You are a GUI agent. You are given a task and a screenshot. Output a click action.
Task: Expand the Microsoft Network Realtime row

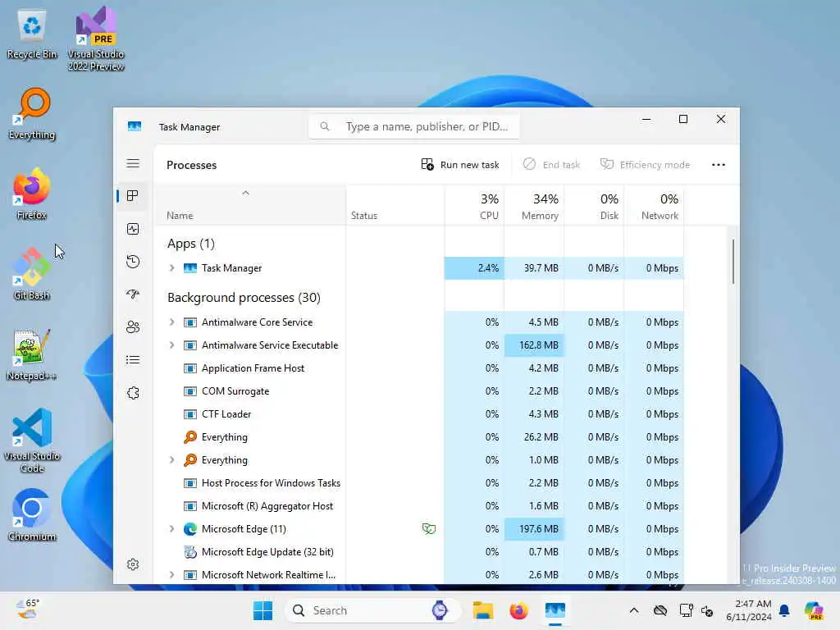click(x=172, y=575)
